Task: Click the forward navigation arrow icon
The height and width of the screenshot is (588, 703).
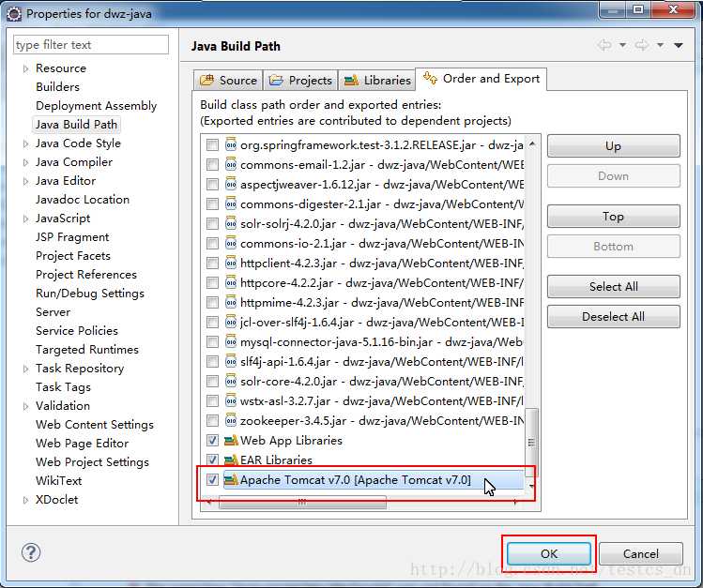Action: coord(642,45)
